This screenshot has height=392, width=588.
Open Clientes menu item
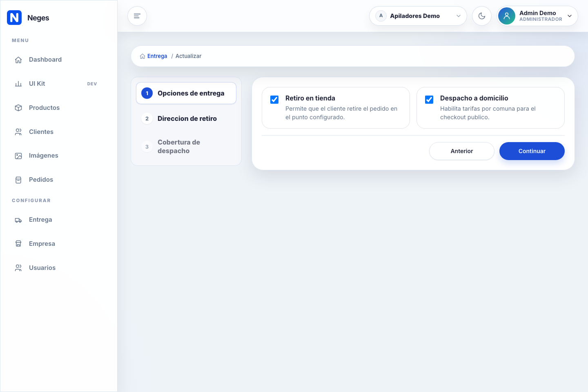(59, 132)
